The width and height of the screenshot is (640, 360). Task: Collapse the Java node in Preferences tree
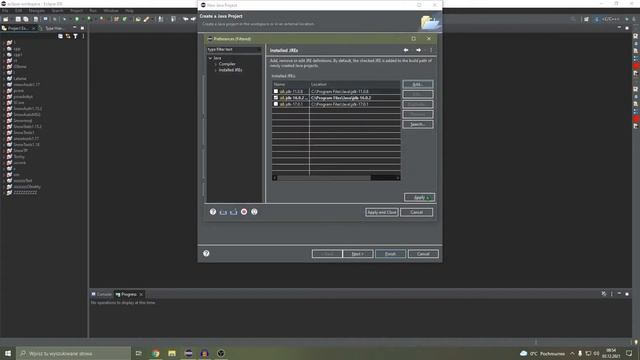tap(210, 58)
